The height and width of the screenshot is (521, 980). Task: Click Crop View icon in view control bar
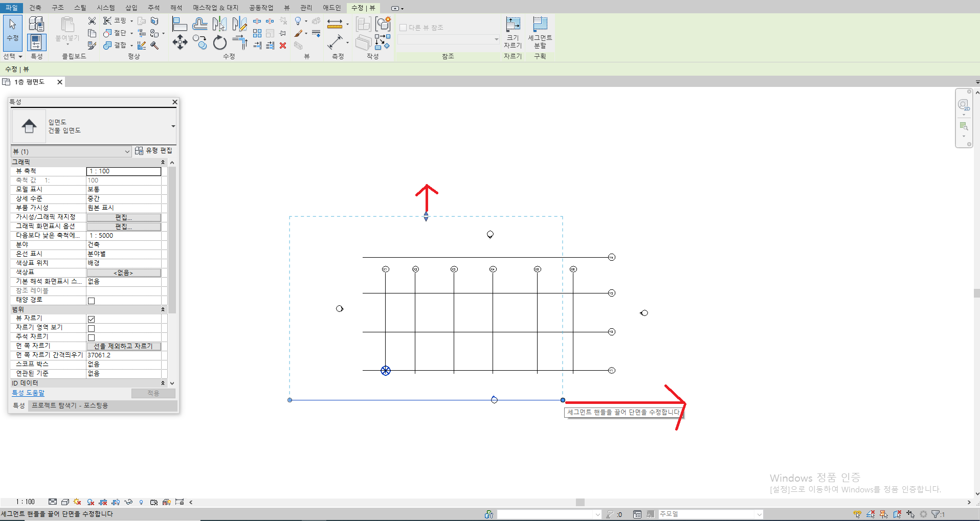pyautogui.click(x=103, y=502)
